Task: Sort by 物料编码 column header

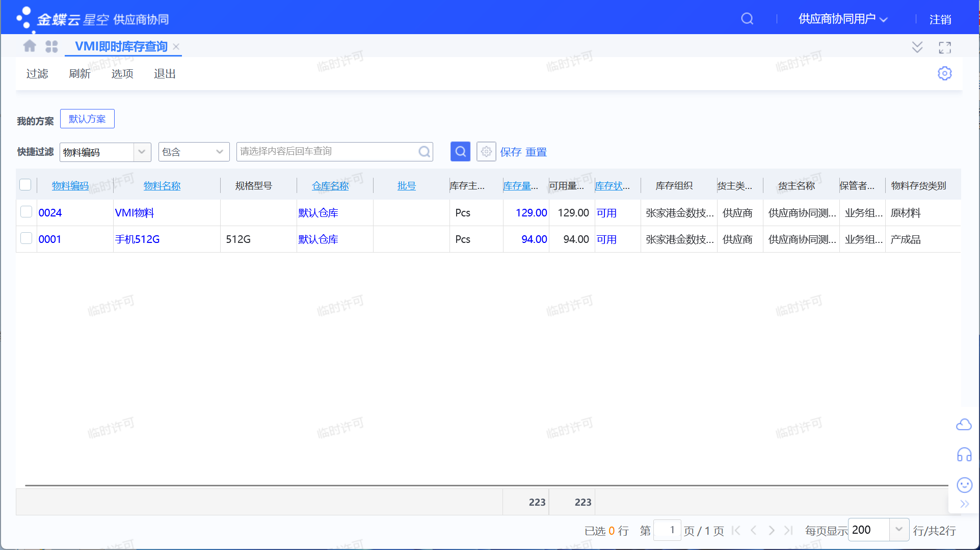Action: tap(70, 186)
